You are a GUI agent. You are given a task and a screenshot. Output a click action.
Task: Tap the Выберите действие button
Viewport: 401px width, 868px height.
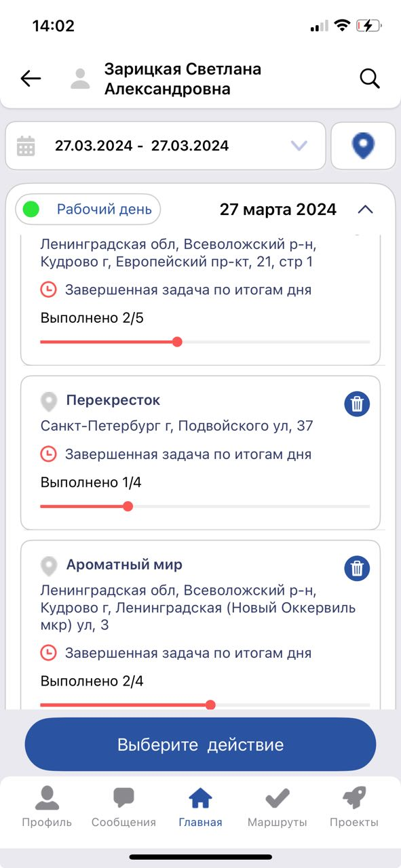pyautogui.click(x=200, y=745)
